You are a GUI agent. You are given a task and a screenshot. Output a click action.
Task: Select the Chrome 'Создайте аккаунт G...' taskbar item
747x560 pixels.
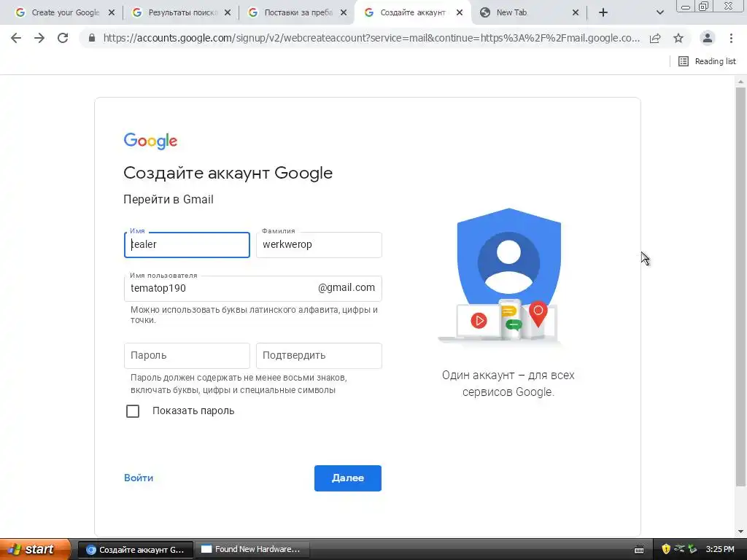(136, 550)
